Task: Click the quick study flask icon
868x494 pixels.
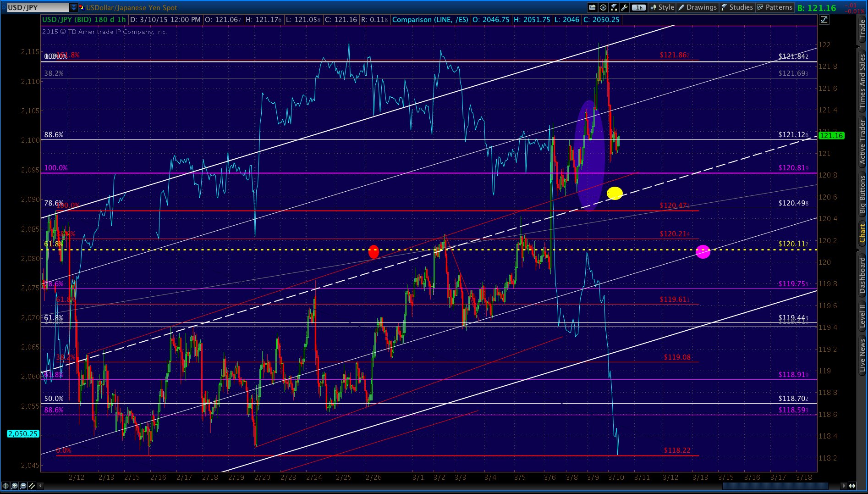Action: click(614, 7)
